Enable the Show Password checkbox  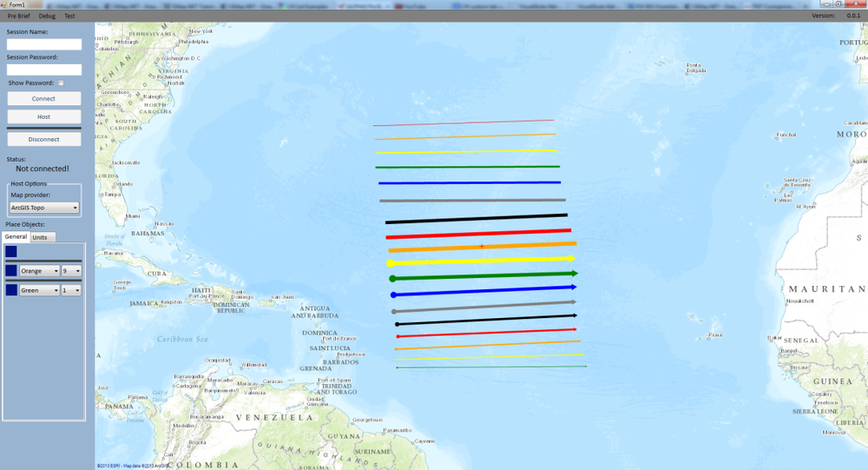[61, 83]
